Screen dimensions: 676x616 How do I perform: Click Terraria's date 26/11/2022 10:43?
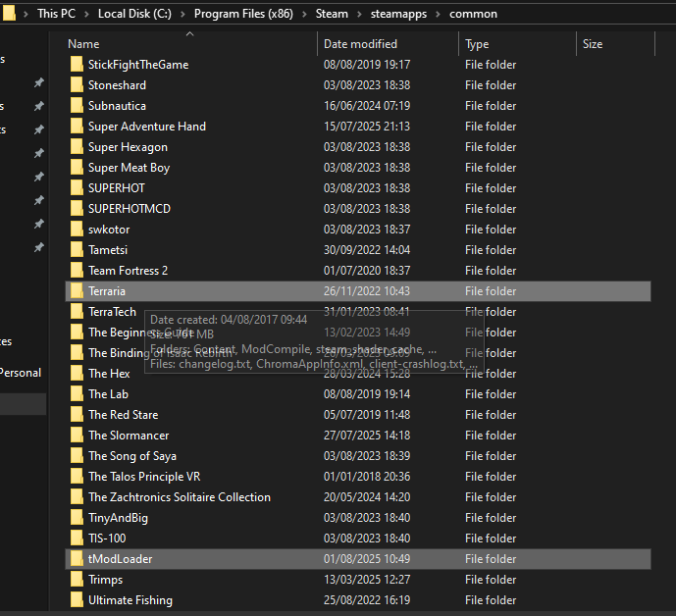[x=367, y=291]
